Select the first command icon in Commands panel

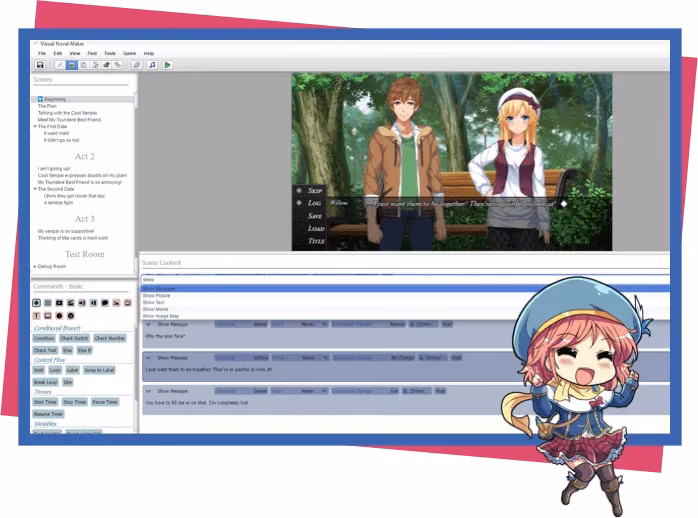[x=37, y=303]
